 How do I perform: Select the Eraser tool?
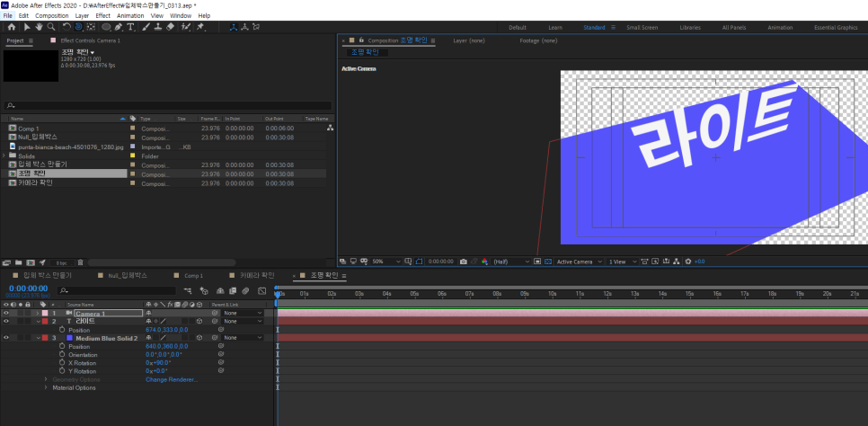pyautogui.click(x=170, y=27)
